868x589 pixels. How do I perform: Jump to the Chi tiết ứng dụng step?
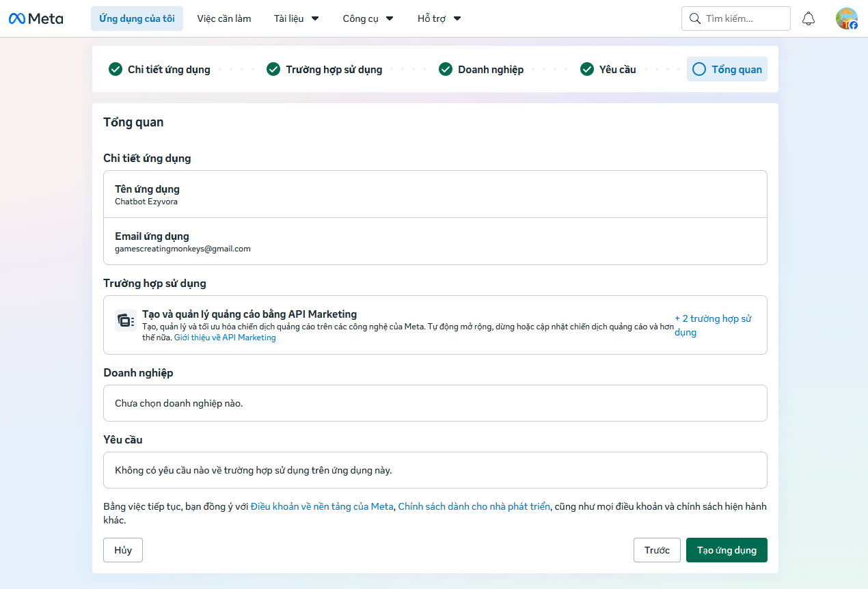pyautogui.click(x=159, y=69)
